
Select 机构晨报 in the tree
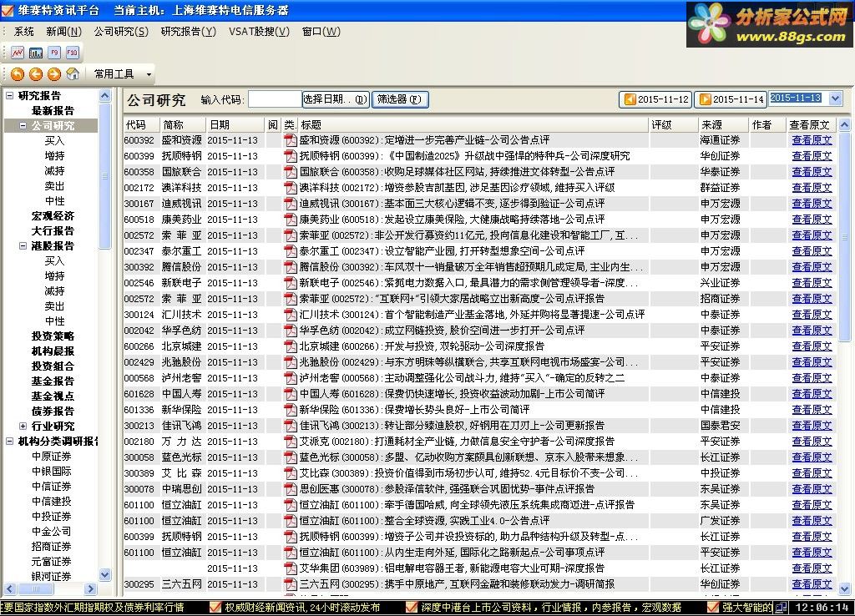pos(53,351)
